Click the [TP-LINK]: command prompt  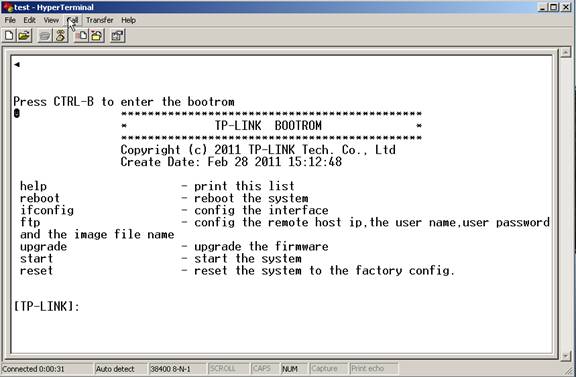click(46, 306)
